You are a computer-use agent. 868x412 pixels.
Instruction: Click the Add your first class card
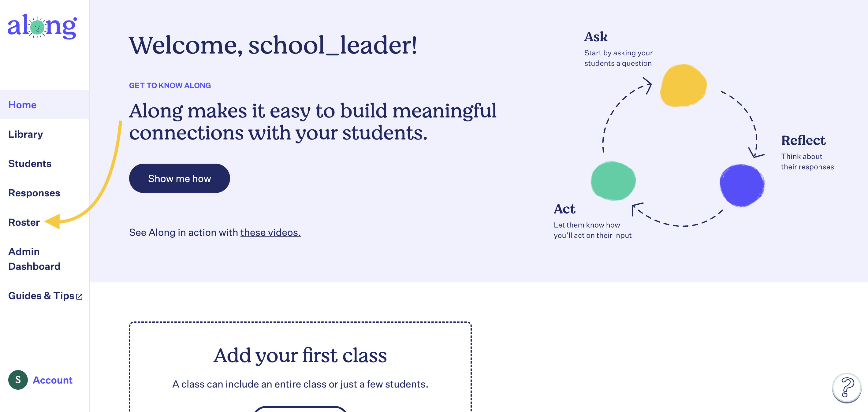300,366
